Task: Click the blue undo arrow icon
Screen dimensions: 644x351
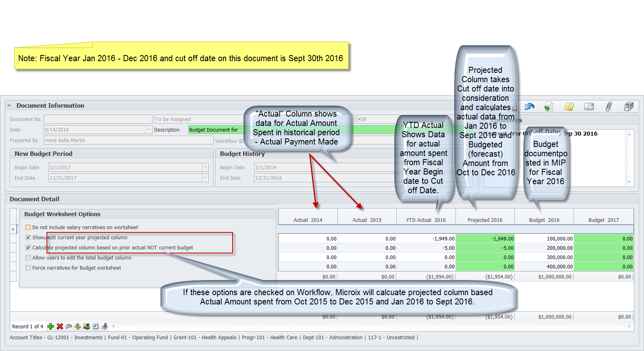Action: (529, 106)
